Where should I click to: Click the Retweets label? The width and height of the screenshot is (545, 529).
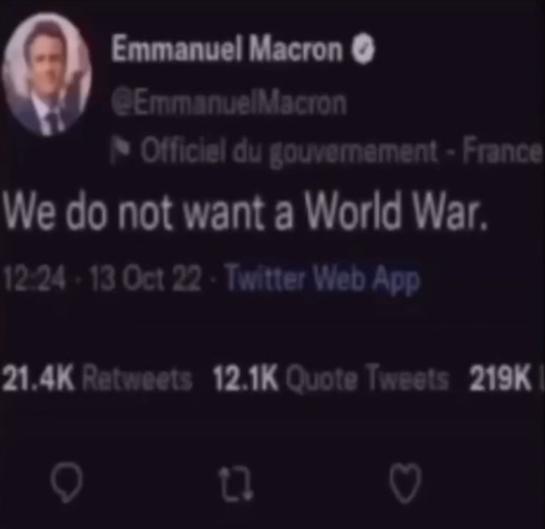pyautogui.click(x=137, y=378)
